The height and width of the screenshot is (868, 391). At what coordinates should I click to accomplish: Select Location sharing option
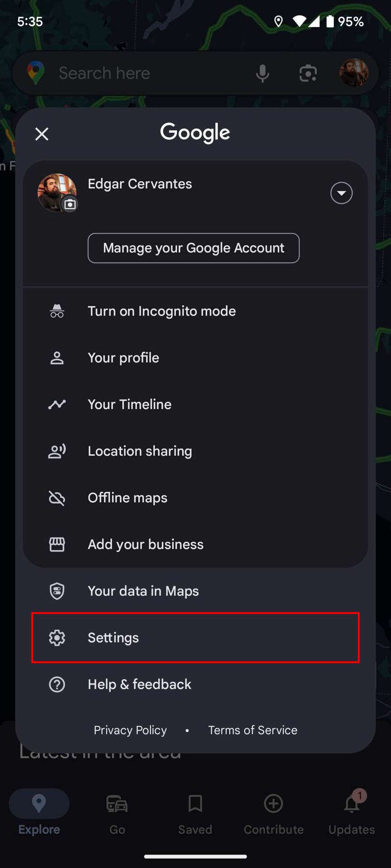139,451
